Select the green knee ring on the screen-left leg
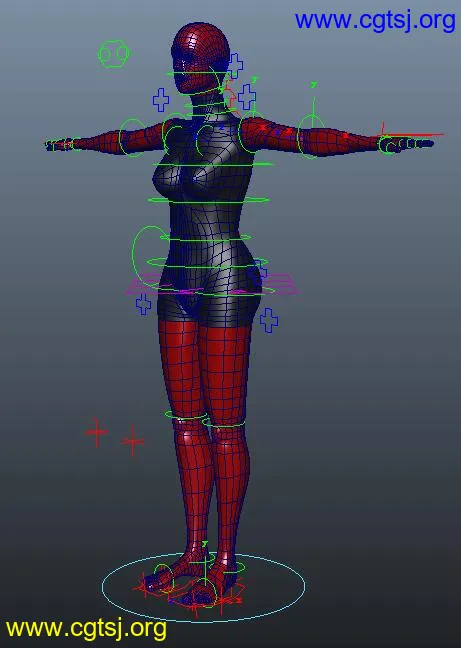461x648 pixels. (187, 415)
